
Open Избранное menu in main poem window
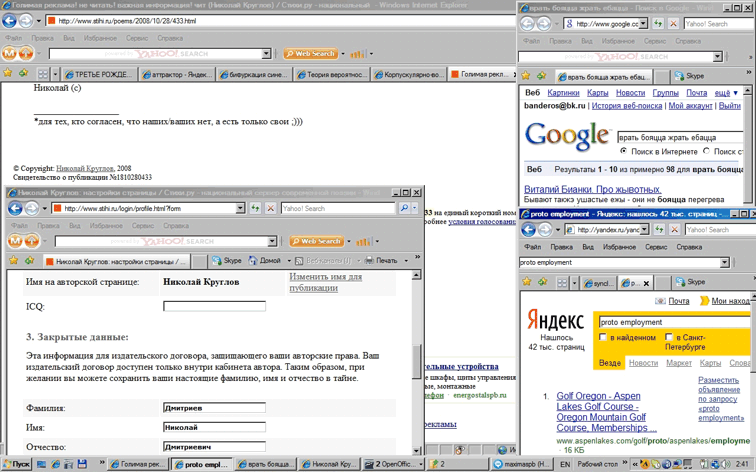pyautogui.click(x=100, y=38)
